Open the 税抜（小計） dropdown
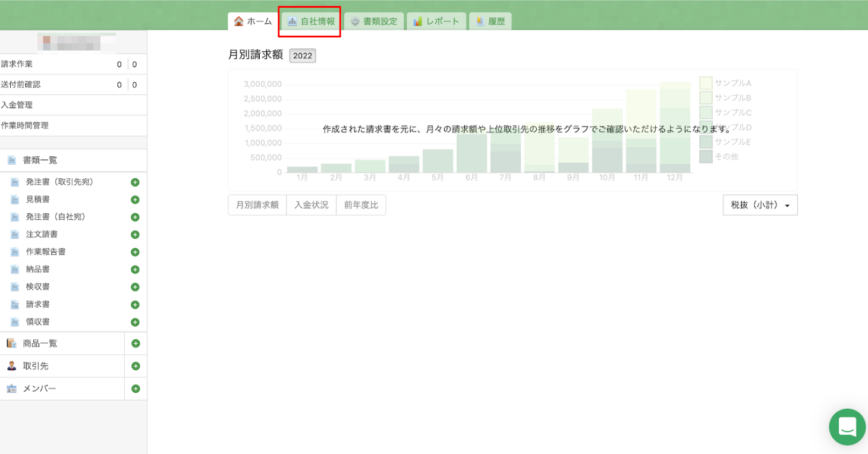 coord(760,205)
